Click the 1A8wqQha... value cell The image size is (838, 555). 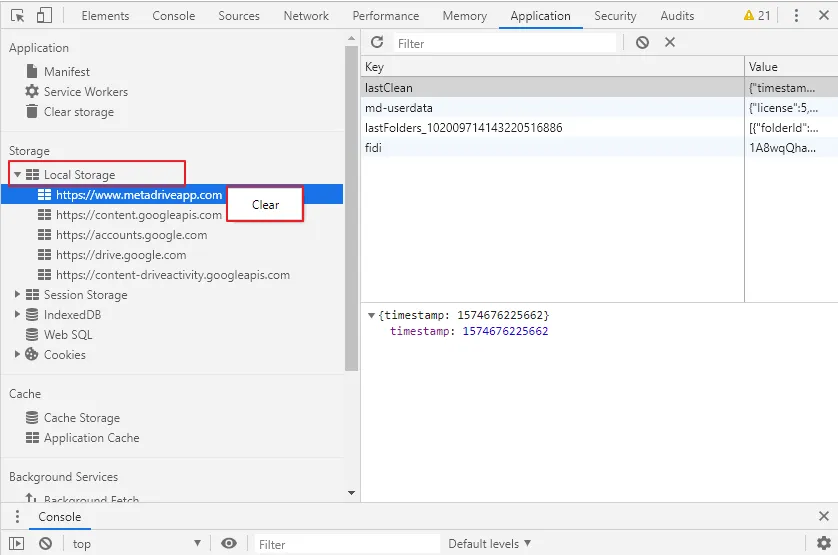pyautogui.click(x=791, y=148)
